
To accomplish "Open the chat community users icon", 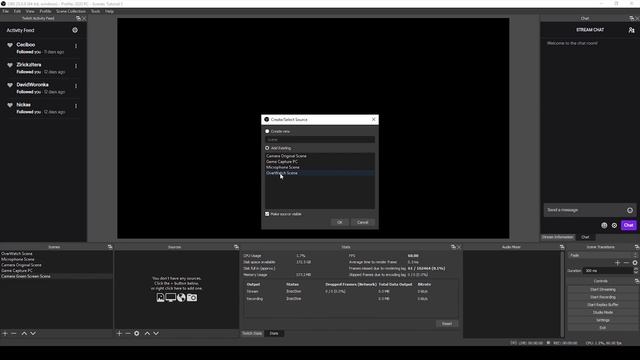I will tap(631, 30).
